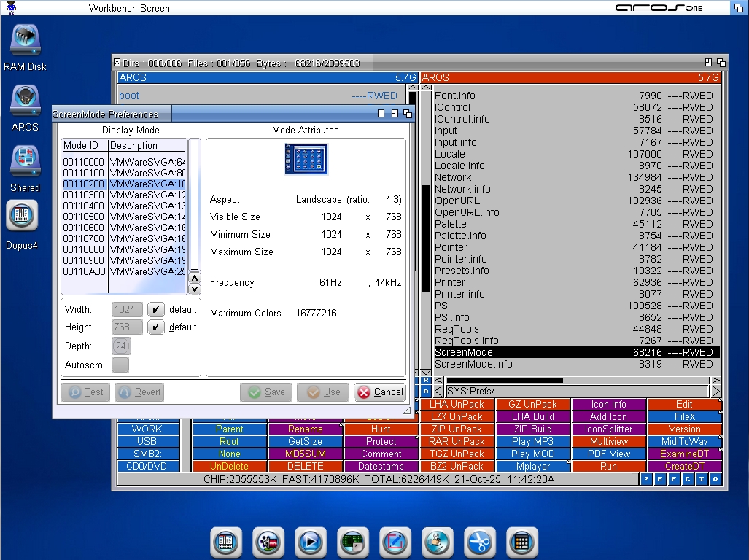Click the display mode list down arrow
Viewport: 749px width, 560px height.
pyautogui.click(x=195, y=289)
